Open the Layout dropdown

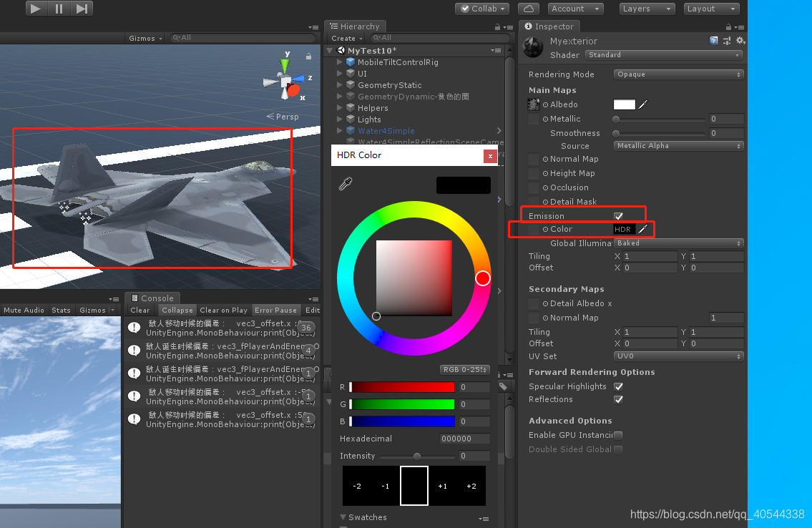coord(712,9)
